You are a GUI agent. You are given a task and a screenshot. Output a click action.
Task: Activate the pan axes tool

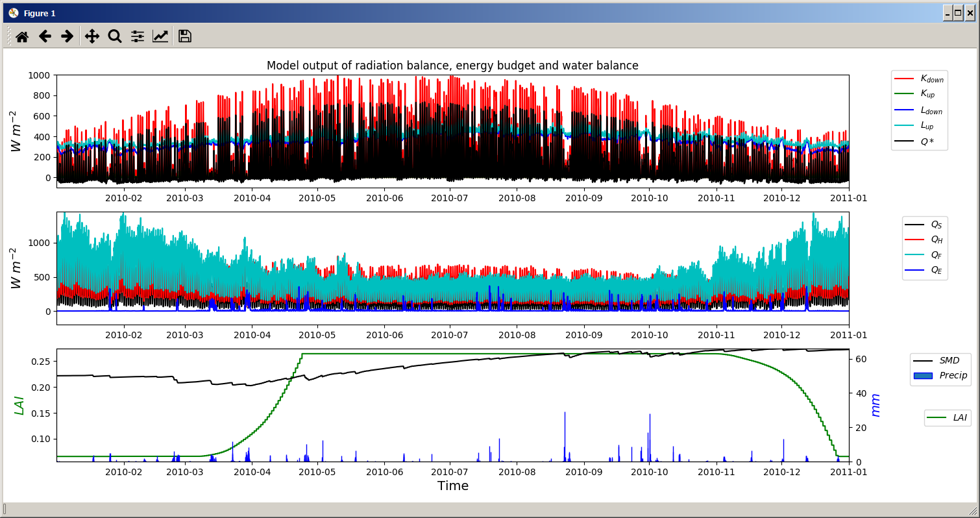[92, 36]
